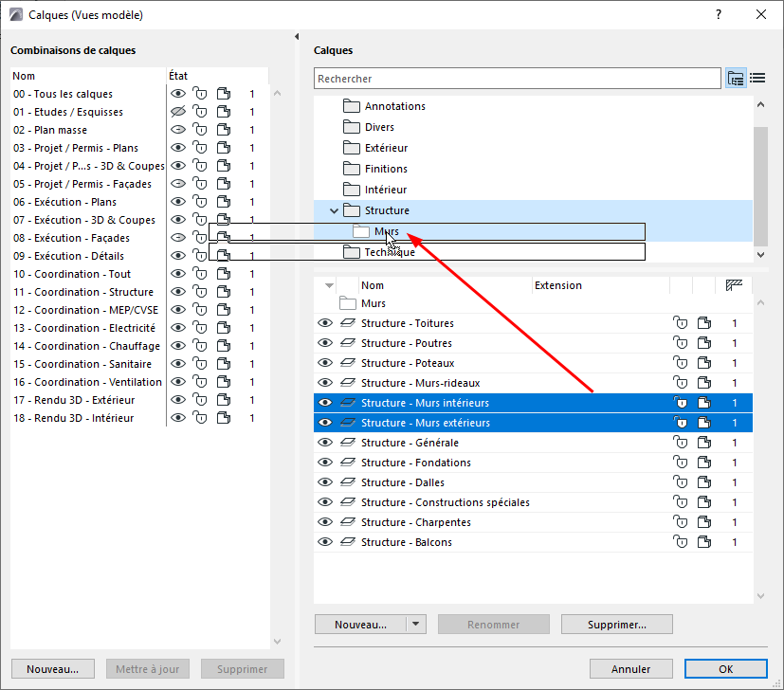Click wireframe icon for 12 - Coordination - MEP/CVSE
This screenshot has height=690, width=784.
[224, 310]
